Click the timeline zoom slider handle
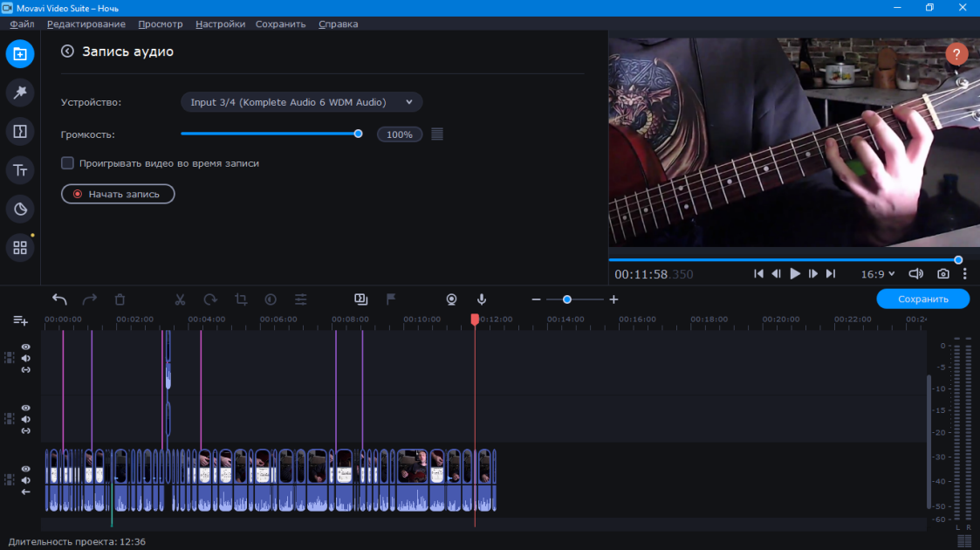This screenshot has width=980, height=550. pos(567,299)
